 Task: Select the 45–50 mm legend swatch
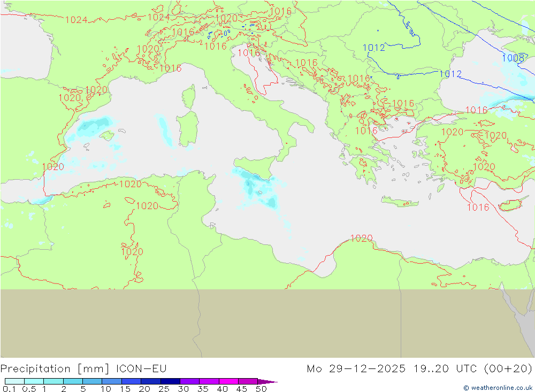click(x=248, y=381)
